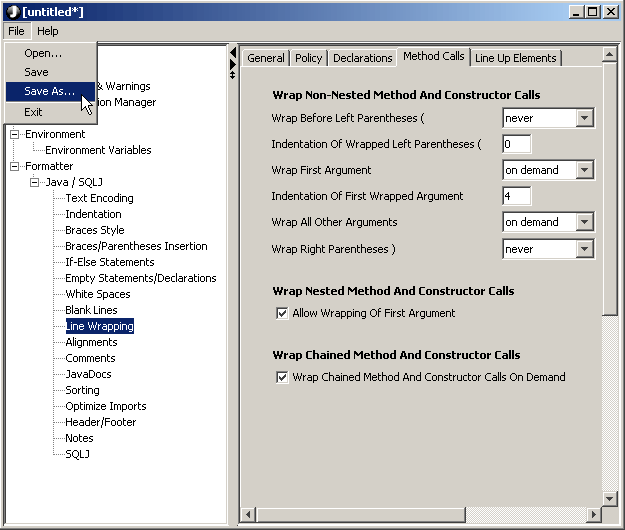Click the vertical scrollbar down arrow

click(x=610, y=498)
